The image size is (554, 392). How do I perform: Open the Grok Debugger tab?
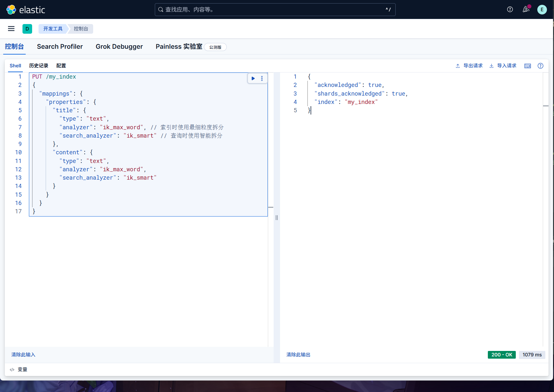coord(119,47)
